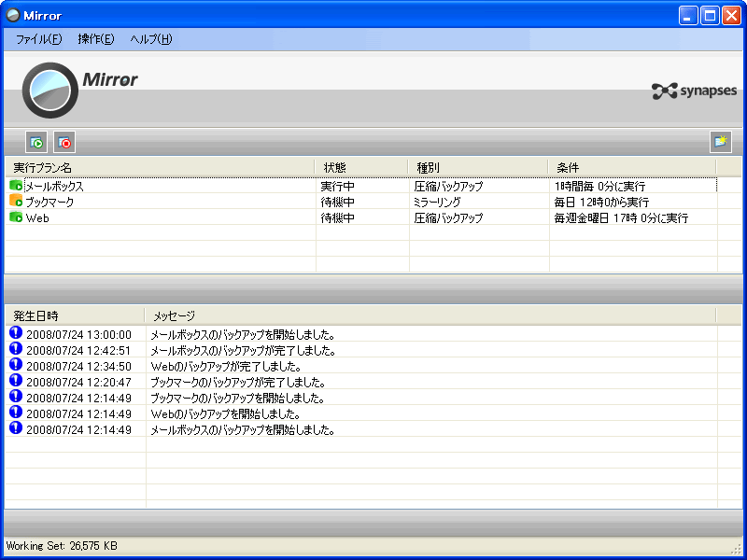This screenshot has height=560, width=747.
Task: Click timestamp 2008/07/24 13:00:00
Action: (x=78, y=335)
